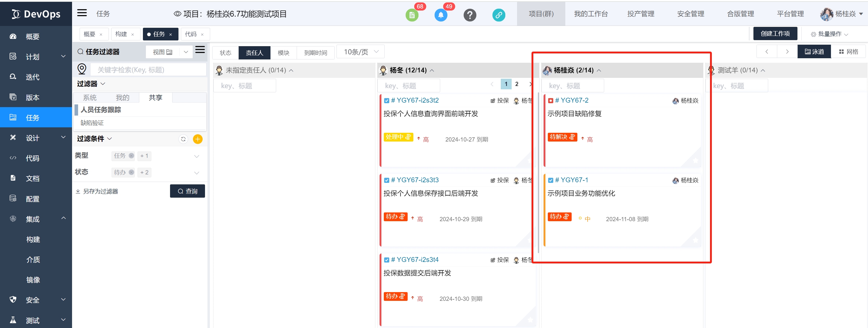Switch to 网格 grid view
Viewport: 868px width, 328px height.
[848, 52]
